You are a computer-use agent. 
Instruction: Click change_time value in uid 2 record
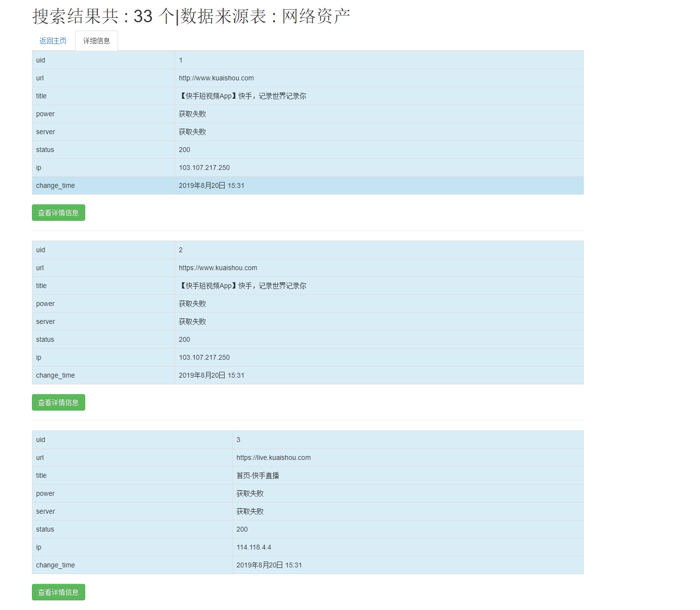tap(212, 375)
